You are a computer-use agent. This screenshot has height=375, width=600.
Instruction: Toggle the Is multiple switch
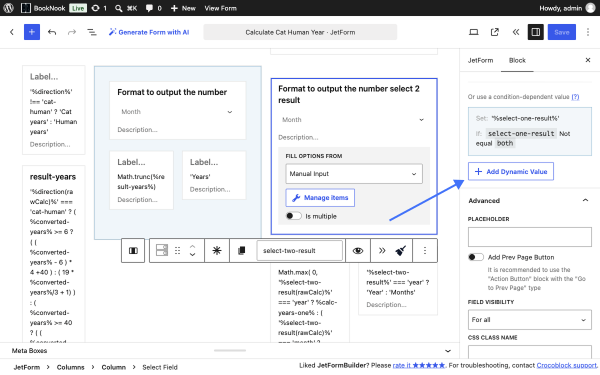click(293, 216)
